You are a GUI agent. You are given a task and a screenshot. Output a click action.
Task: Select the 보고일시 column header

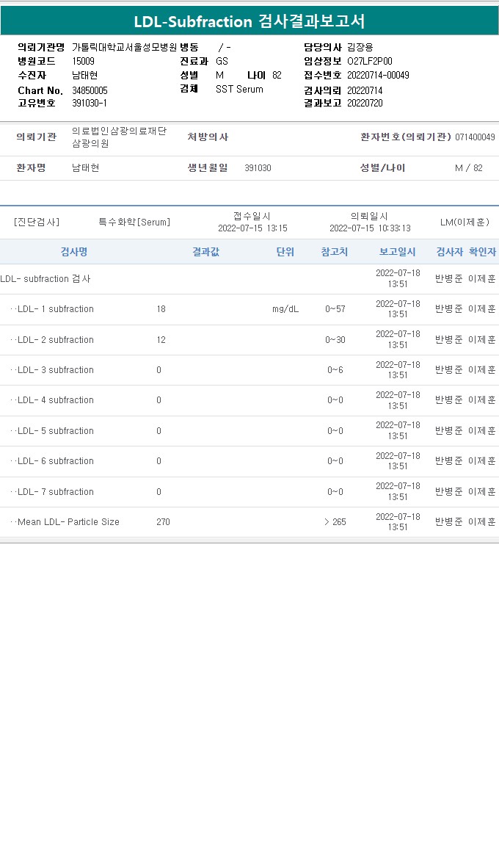click(397, 252)
